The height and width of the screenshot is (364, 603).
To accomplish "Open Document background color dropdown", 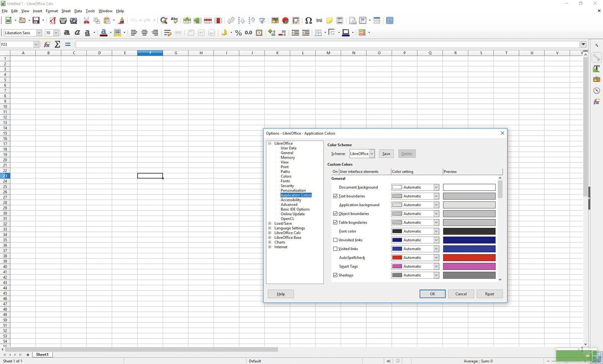I will 415,187.
